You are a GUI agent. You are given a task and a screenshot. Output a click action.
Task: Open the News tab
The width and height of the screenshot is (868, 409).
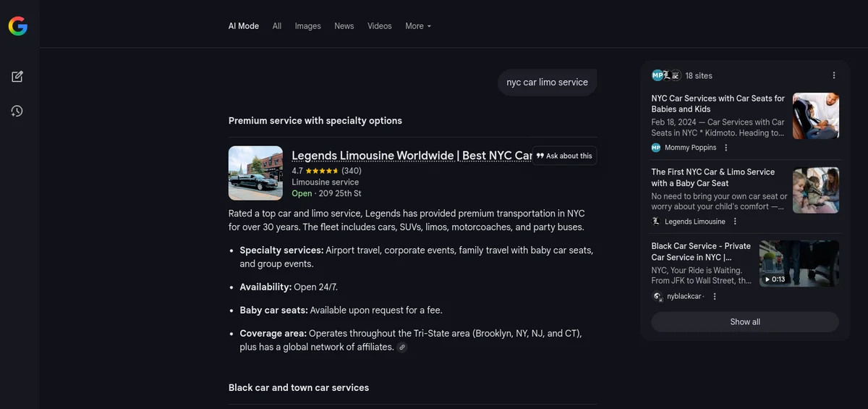point(344,26)
